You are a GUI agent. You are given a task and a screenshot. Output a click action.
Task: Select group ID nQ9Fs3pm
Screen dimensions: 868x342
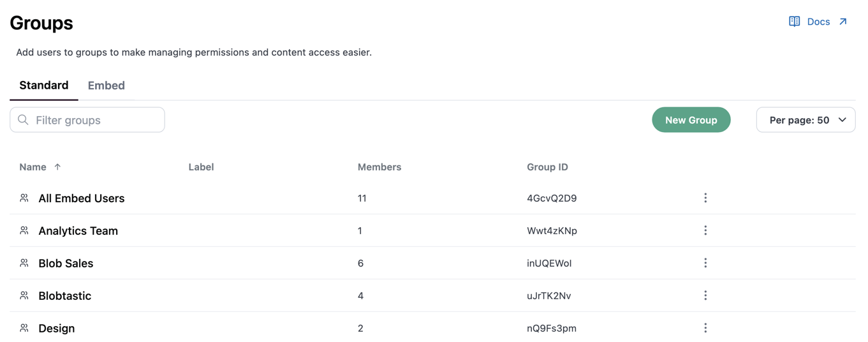(552, 328)
